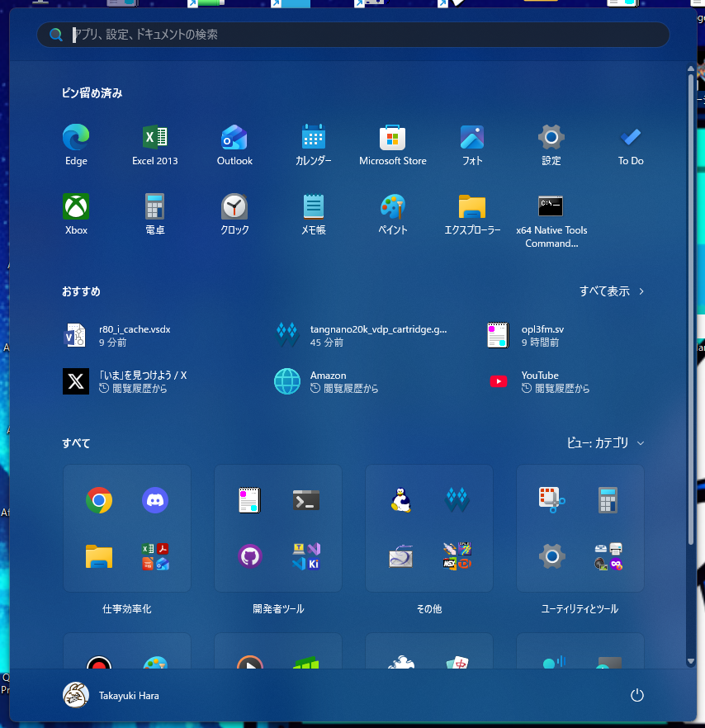Screen dimensions: 705x728
Task: Open the カレンダー app
Action: 314,145
